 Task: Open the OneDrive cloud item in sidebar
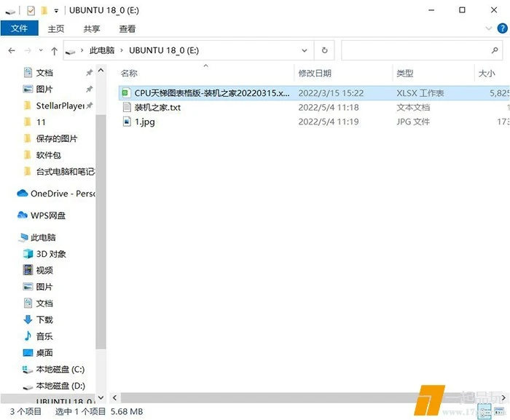coord(57,194)
